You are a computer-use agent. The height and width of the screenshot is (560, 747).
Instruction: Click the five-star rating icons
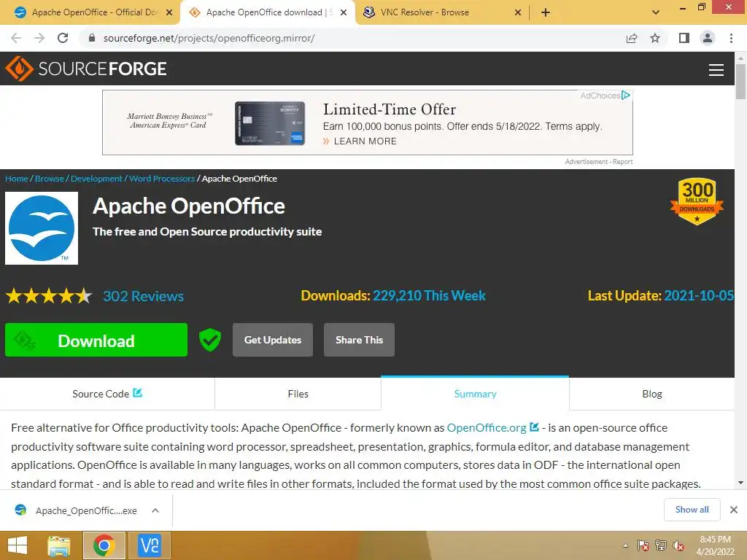tap(49, 296)
